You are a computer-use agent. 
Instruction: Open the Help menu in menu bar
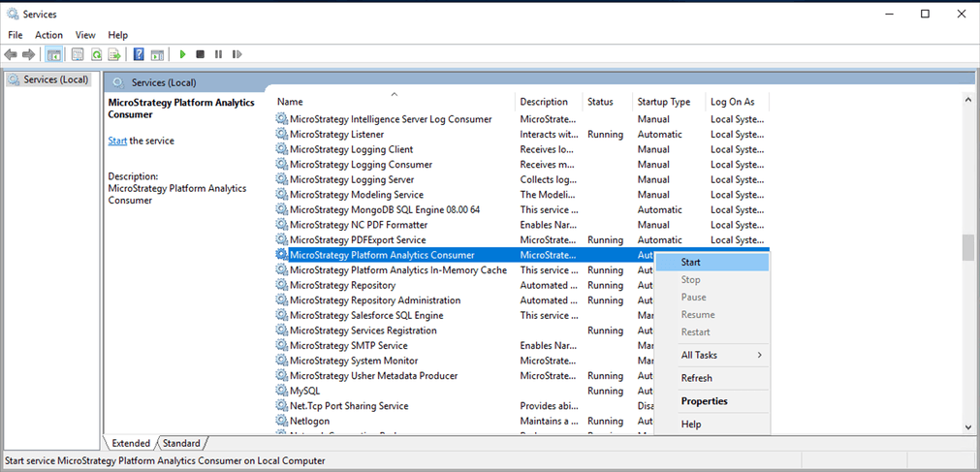click(118, 35)
